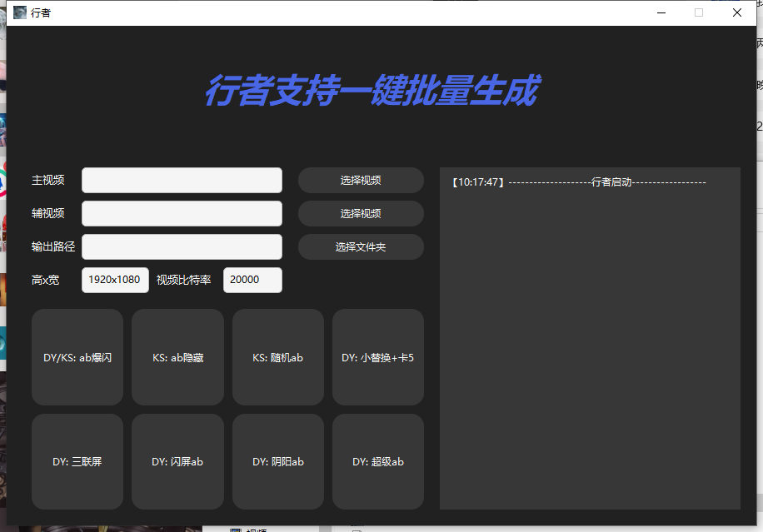
Task: Close the 行者 window
Action: 737,12
